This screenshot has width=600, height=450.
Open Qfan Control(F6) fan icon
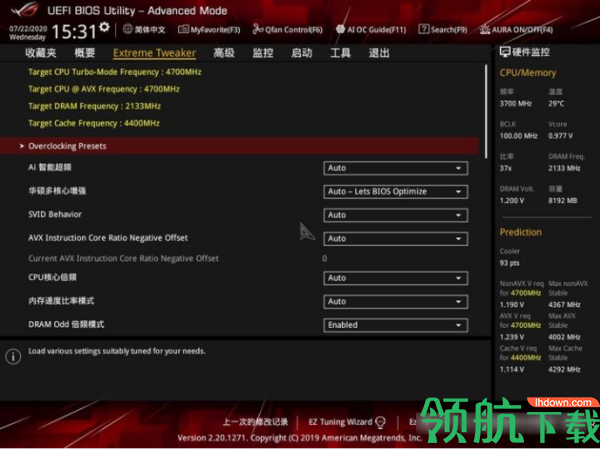coord(258,29)
